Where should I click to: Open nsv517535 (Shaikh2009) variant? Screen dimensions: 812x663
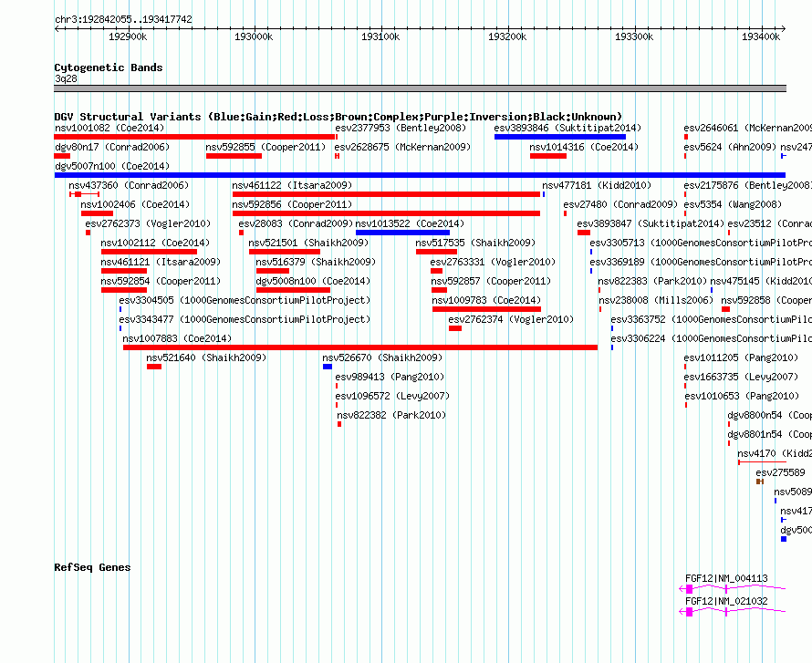[475, 243]
